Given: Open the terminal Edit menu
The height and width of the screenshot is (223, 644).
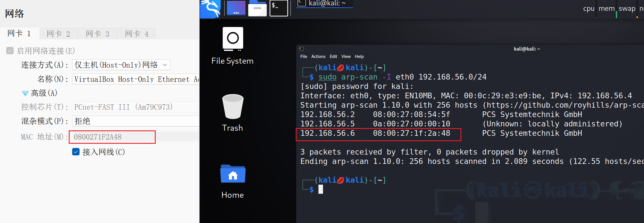Looking at the screenshot, I should [334, 57].
